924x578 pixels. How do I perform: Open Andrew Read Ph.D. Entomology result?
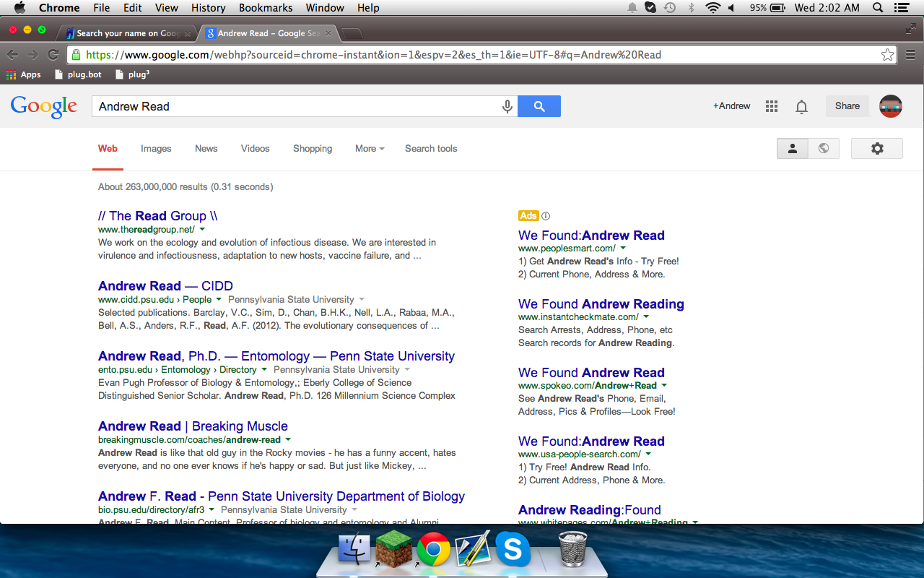tap(276, 356)
